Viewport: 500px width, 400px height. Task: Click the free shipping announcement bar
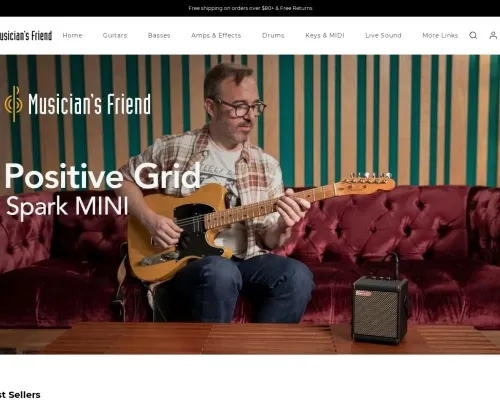(250, 8)
